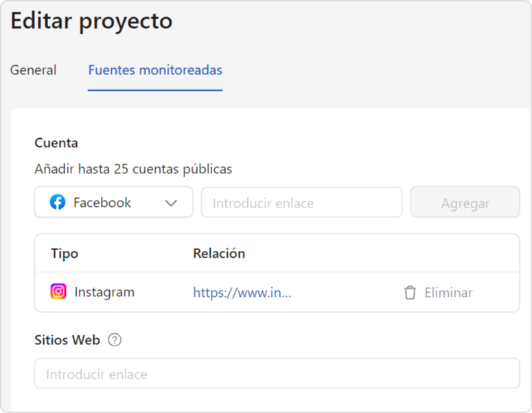Click the Cuenta section label

coord(56,143)
